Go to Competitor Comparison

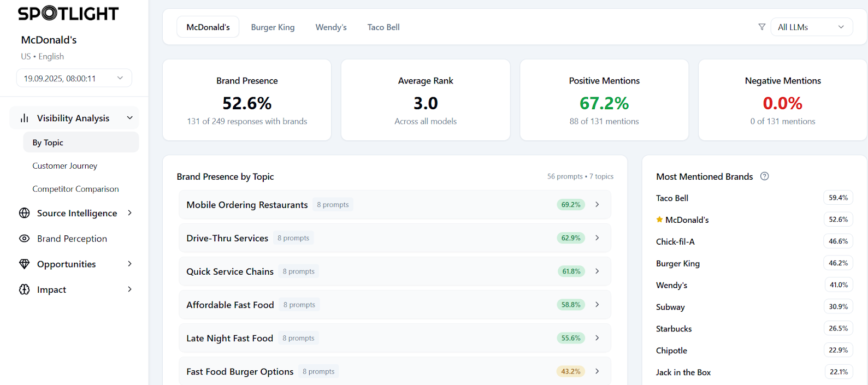(75, 189)
